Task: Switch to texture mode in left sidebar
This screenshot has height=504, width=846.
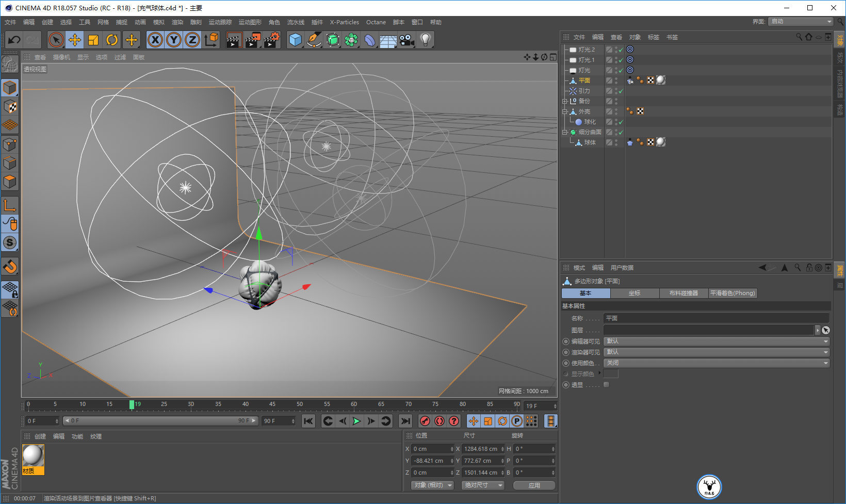Action: pyautogui.click(x=10, y=107)
